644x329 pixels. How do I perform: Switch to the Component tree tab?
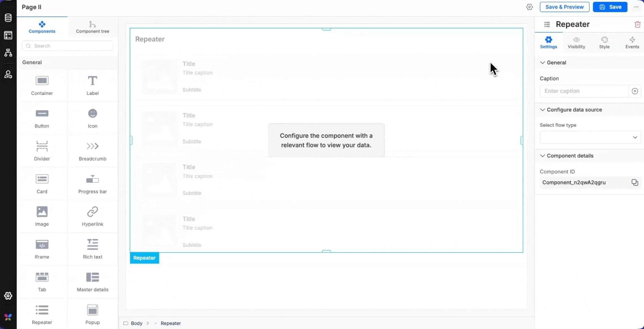pyautogui.click(x=92, y=27)
